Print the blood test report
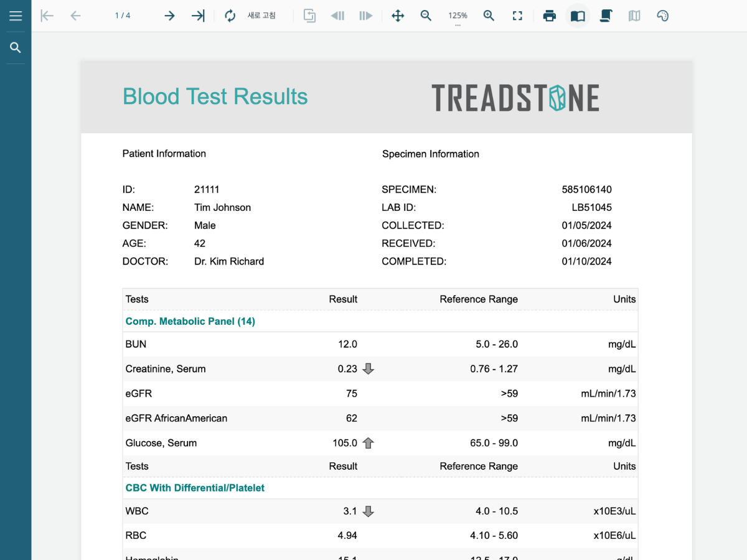 coord(549,16)
